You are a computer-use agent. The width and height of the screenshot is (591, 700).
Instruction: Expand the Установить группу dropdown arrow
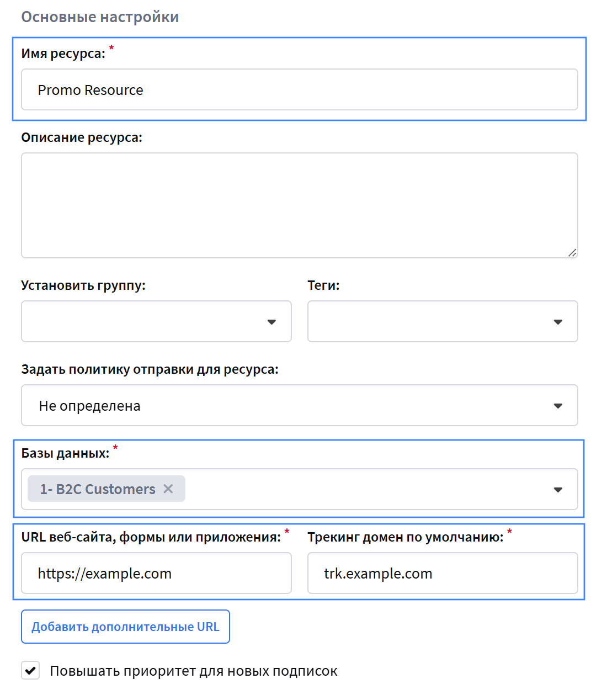click(271, 322)
